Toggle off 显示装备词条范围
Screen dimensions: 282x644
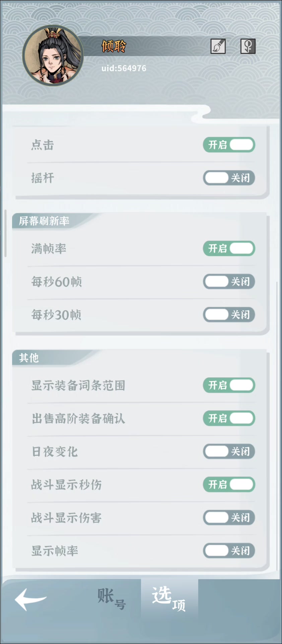pyautogui.click(x=229, y=385)
